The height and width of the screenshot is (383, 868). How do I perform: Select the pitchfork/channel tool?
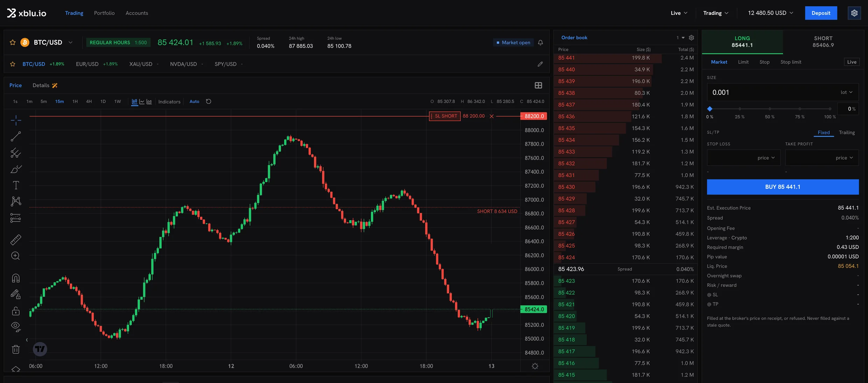coord(16,153)
